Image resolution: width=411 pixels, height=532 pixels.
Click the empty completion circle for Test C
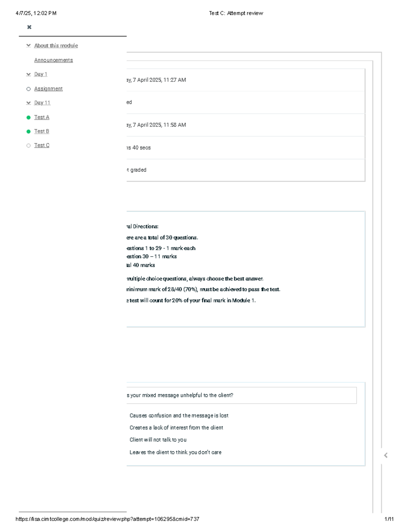click(28, 146)
